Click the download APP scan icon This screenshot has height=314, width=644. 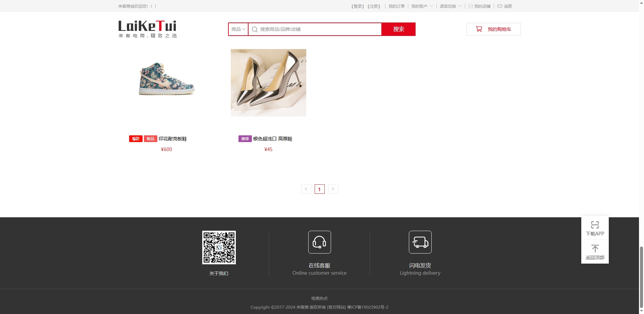point(595,225)
